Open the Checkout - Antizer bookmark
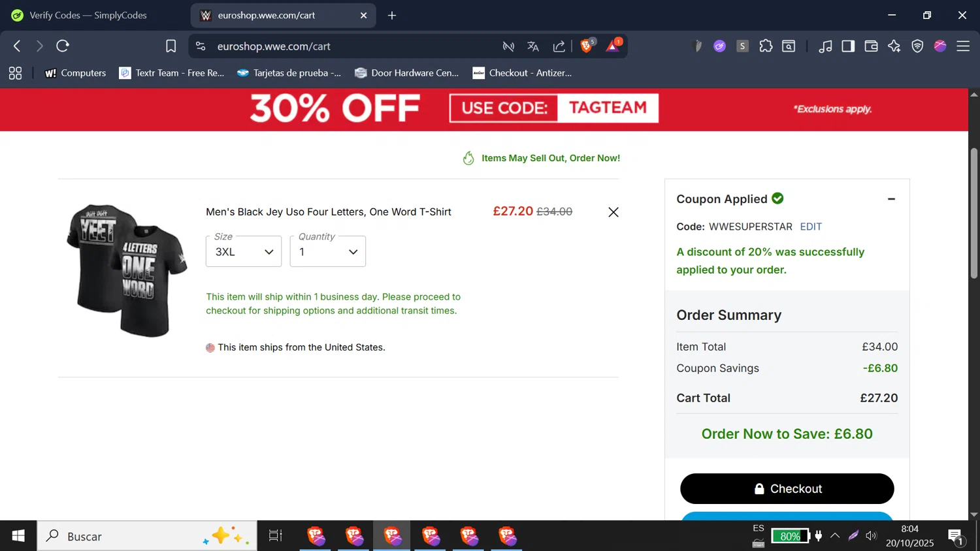This screenshot has width=980, height=551. (x=522, y=73)
